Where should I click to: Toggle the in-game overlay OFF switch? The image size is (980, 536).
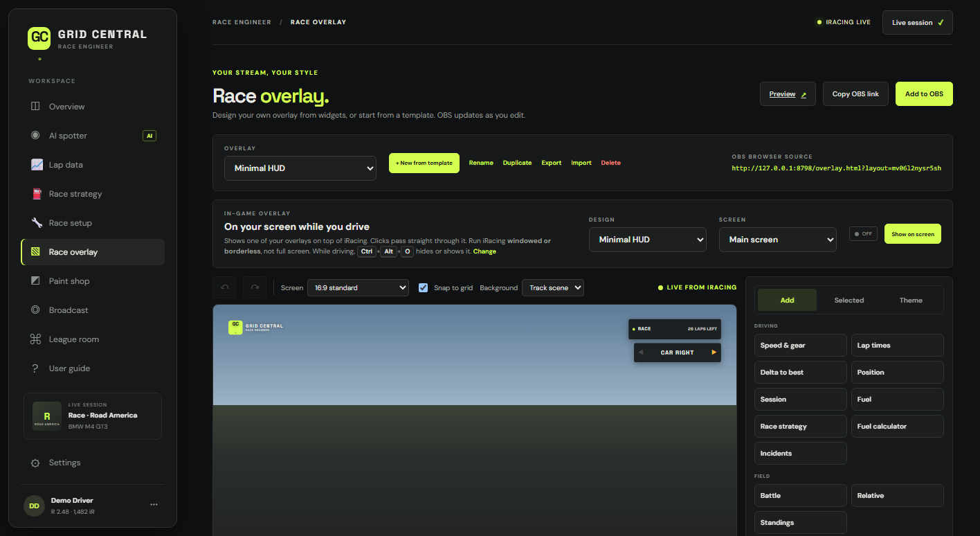coord(863,234)
